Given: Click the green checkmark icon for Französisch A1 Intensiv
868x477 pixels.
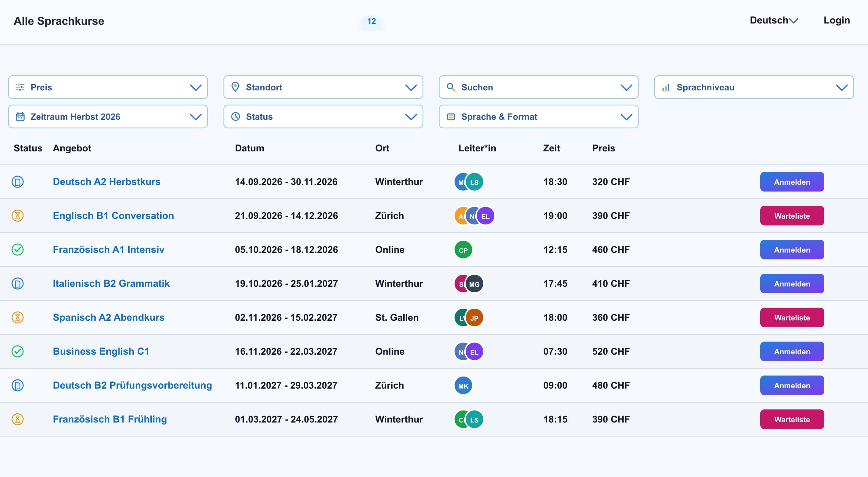Looking at the screenshot, I should pos(18,250).
